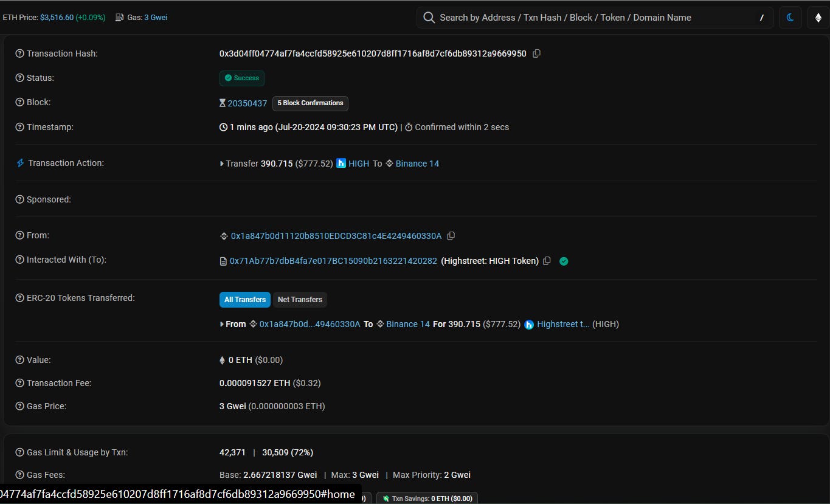Open help icon beside ERC-20 Tokens Transferred
This screenshot has width=830, height=504.
[x=19, y=298]
